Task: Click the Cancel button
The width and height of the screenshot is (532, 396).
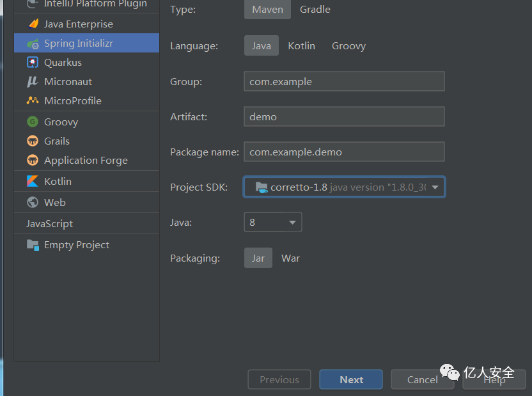Action: [422, 380]
